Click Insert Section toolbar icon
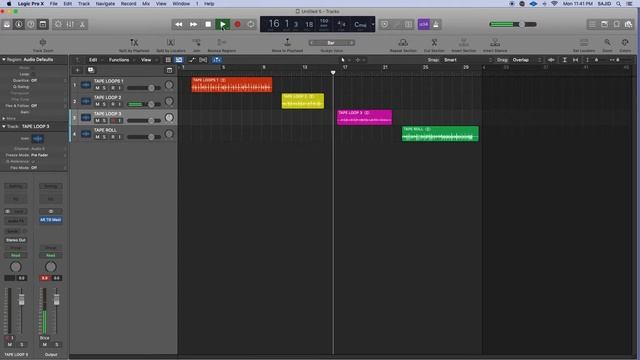Image resolution: width=640 pixels, height=360 pixels. pos(464,44)
